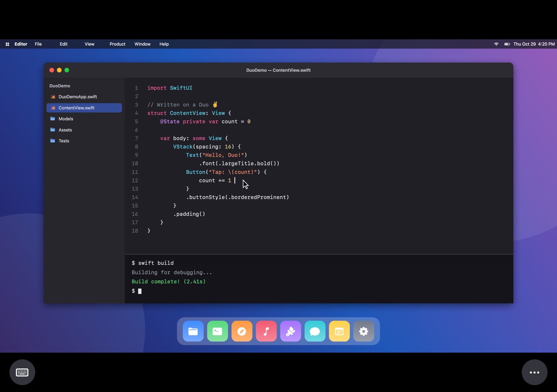Screen dimensions: 557x392
Task: Click the folder icon beside Models
Action: tap(53, 119)
